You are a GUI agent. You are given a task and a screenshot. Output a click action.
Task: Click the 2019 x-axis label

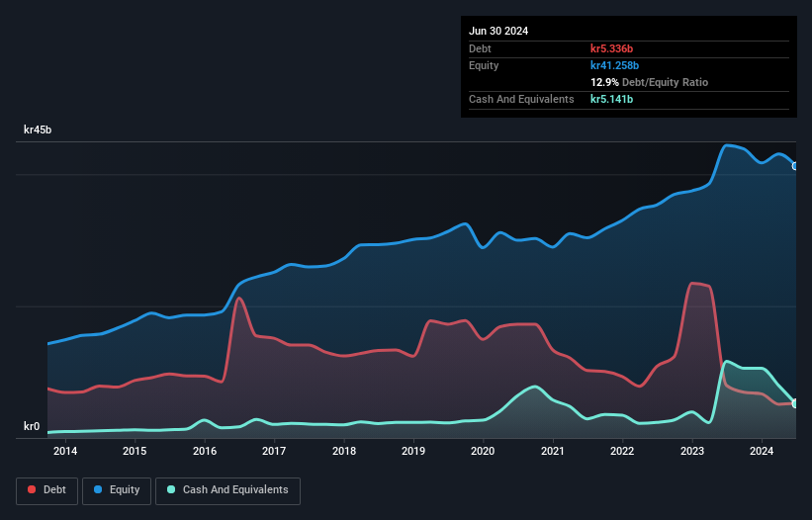(x=413, y=451)
